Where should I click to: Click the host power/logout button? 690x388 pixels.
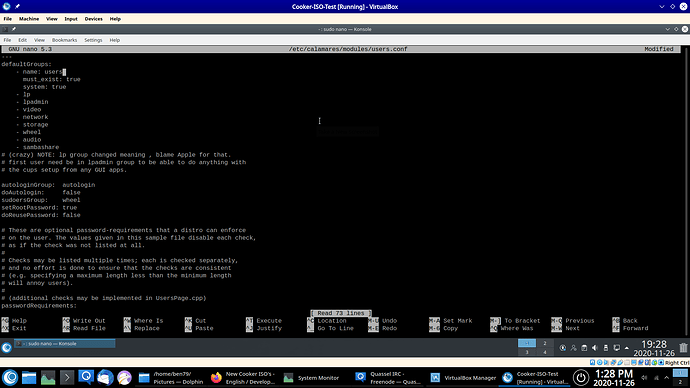coord(580,377)
